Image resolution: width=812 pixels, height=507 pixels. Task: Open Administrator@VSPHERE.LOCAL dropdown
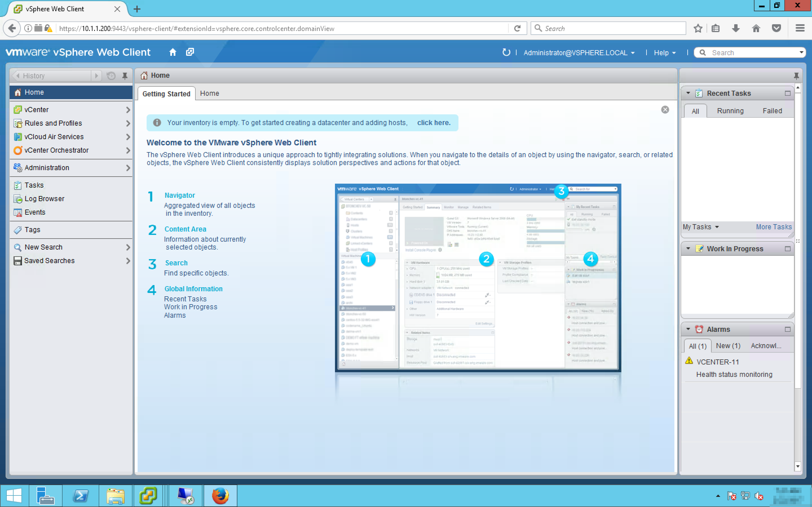point(579,53)
